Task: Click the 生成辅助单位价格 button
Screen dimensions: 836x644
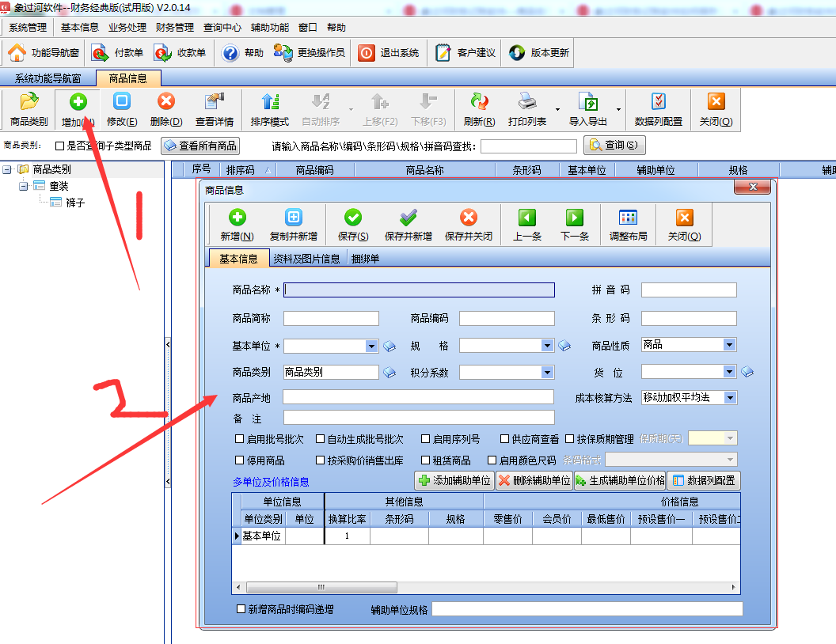Action: tap(620, 480)
